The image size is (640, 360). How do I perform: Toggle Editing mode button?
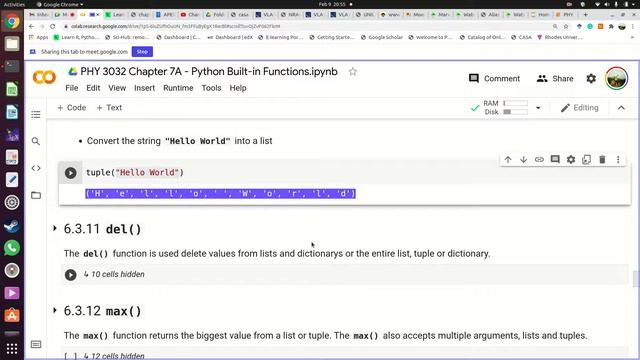[580, 108]
